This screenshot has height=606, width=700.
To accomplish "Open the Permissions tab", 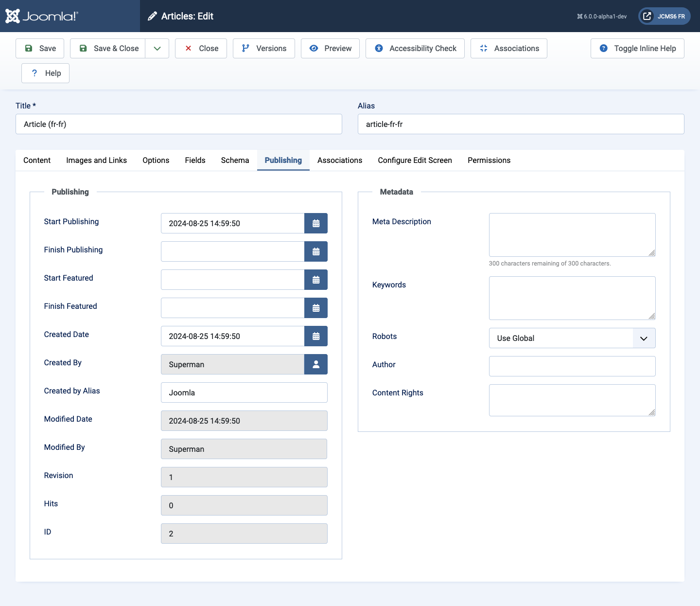I will point(489,160).
